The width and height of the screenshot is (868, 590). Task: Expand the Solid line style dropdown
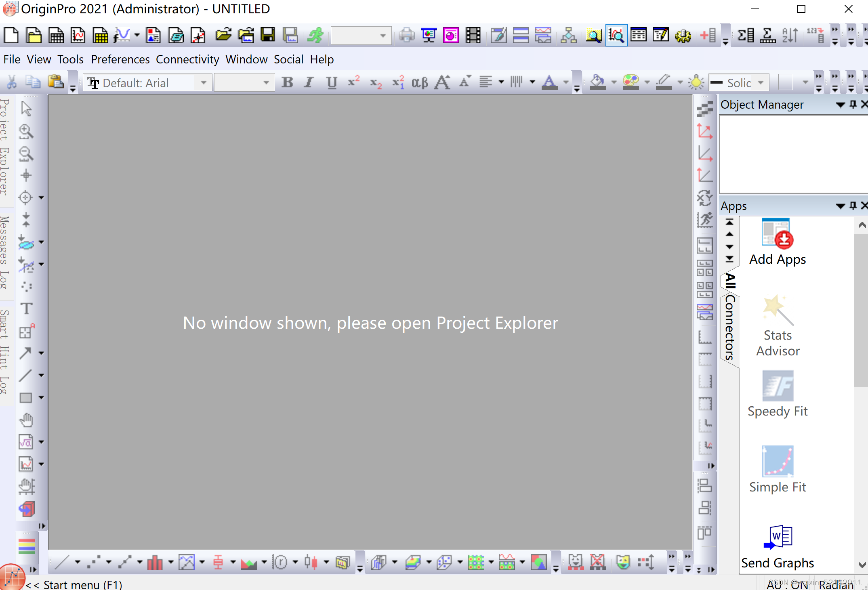pyautogui.click(x=761, y=83)
